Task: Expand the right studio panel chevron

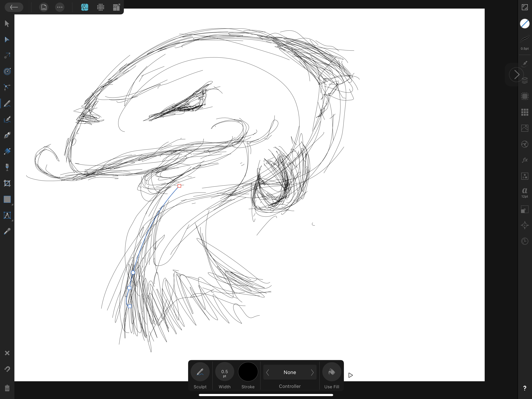Action: tap(516, 75)
